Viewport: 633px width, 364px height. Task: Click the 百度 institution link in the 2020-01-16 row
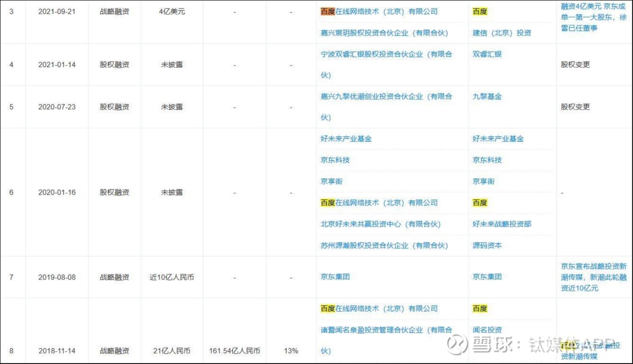point(480,203)
